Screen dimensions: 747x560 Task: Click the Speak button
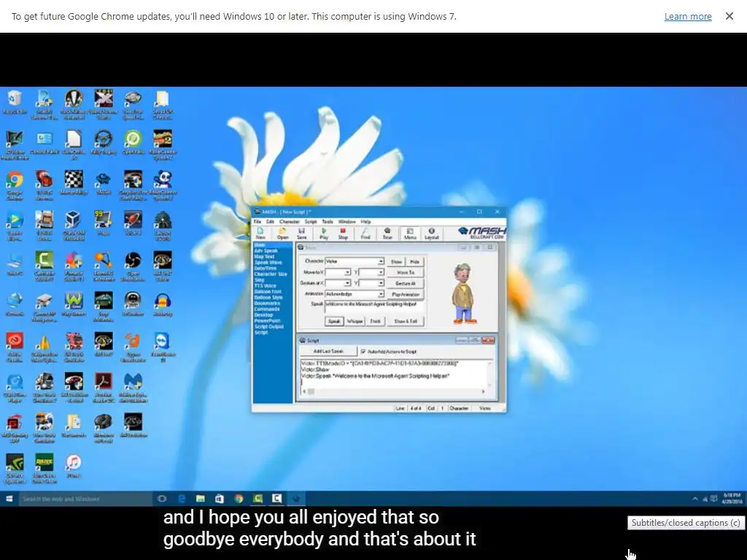point(334,322)
